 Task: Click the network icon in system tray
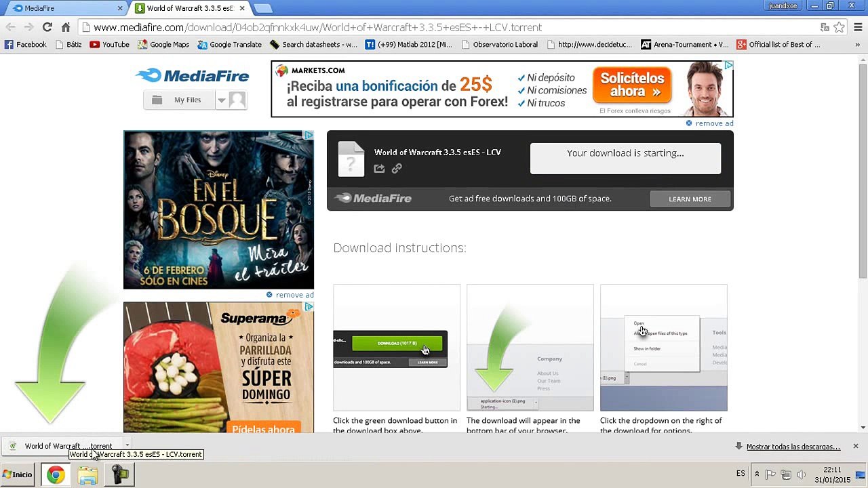pos(786,474)
